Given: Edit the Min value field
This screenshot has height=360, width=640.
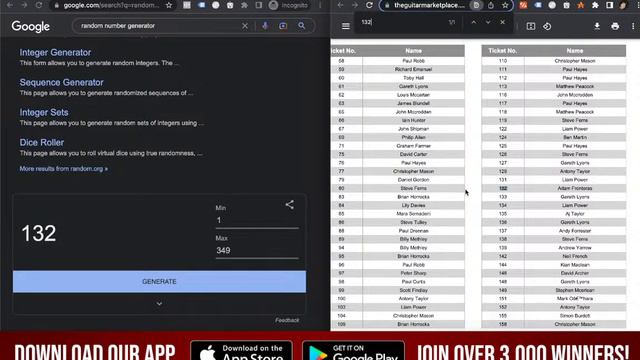Looking at the screenshot, I should point(257,220).
